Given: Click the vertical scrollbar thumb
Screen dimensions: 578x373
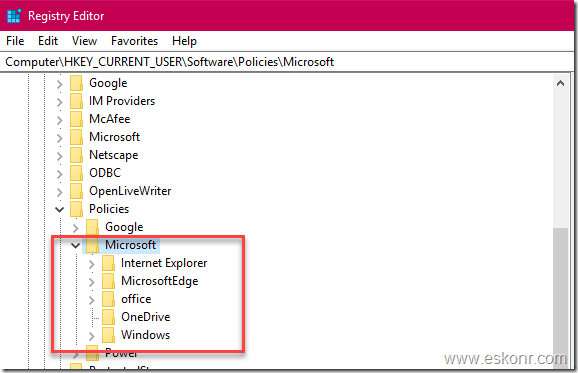Looking at the screenshot, I should pos(560,298).
